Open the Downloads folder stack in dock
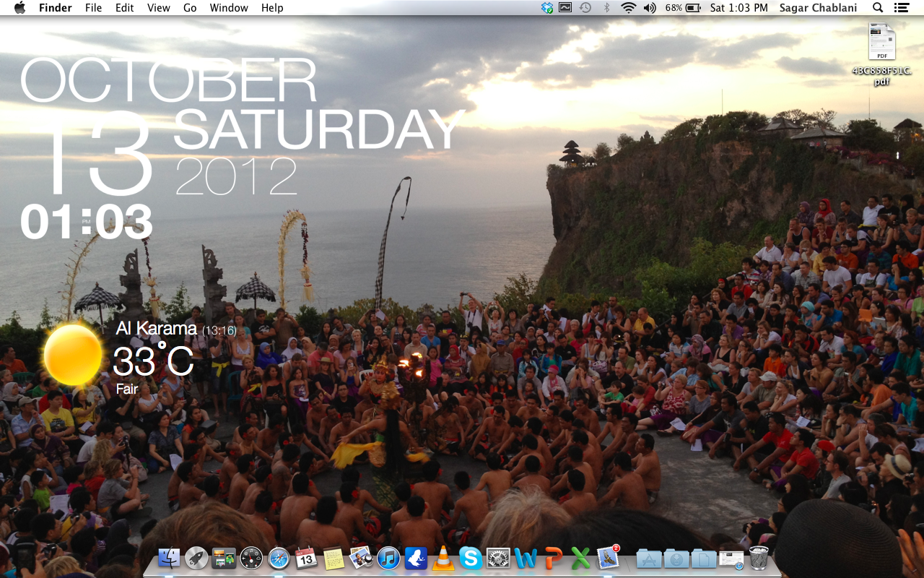The image size is (924, 578). coord(676,558)
